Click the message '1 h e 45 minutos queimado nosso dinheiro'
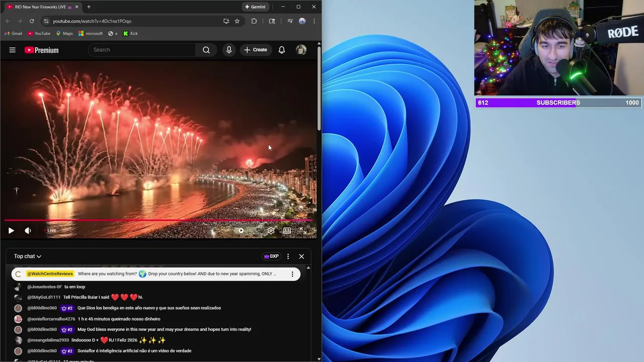This screenshot has height=362, width=644. [119, 319]
